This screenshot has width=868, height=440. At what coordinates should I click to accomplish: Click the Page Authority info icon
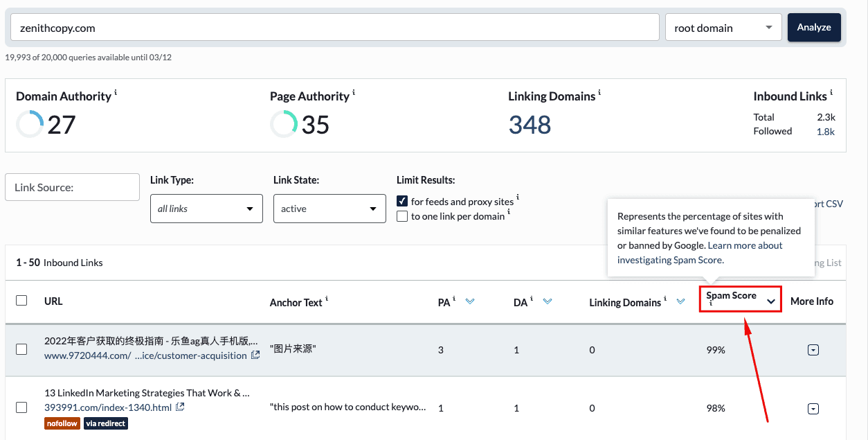(x=354, y=93)
